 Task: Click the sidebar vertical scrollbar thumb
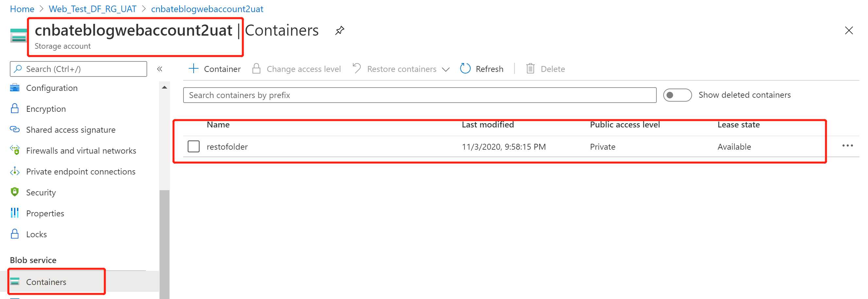(x=165, y=244)
